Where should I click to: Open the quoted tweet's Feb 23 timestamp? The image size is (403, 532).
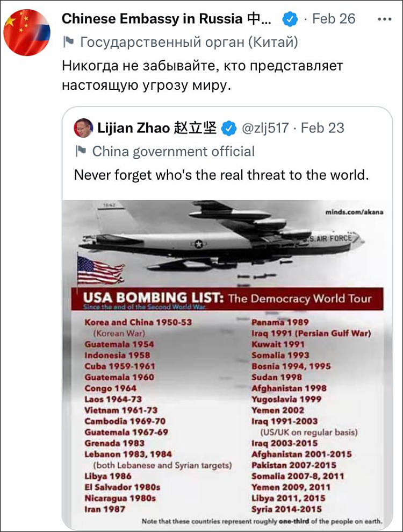coord(322,128)
